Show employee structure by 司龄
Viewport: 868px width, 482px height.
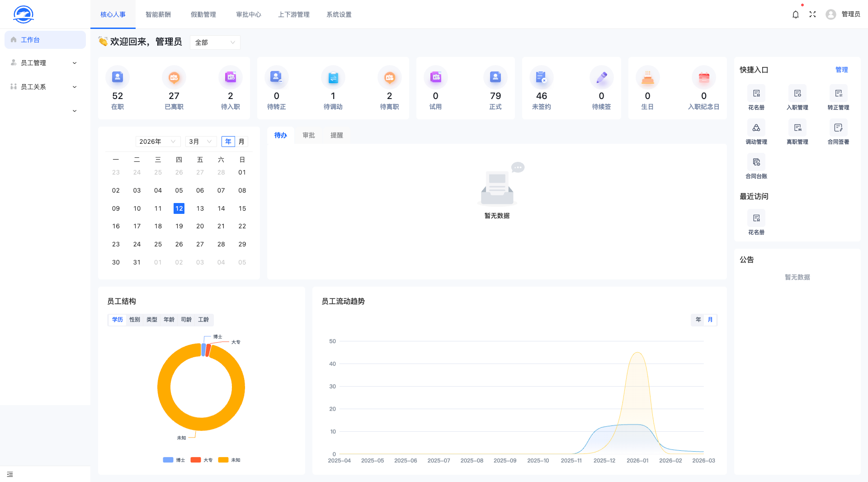(x=186, y=320)
